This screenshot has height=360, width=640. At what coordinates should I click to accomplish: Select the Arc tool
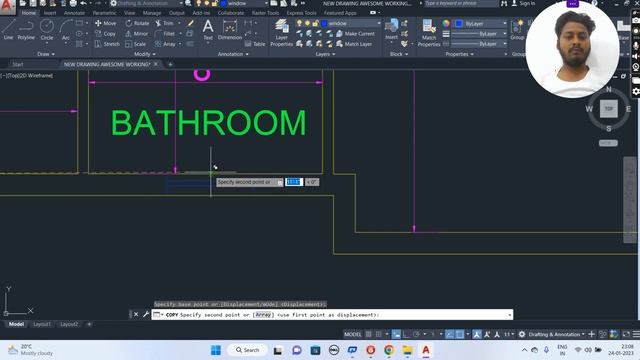(66, 29)
